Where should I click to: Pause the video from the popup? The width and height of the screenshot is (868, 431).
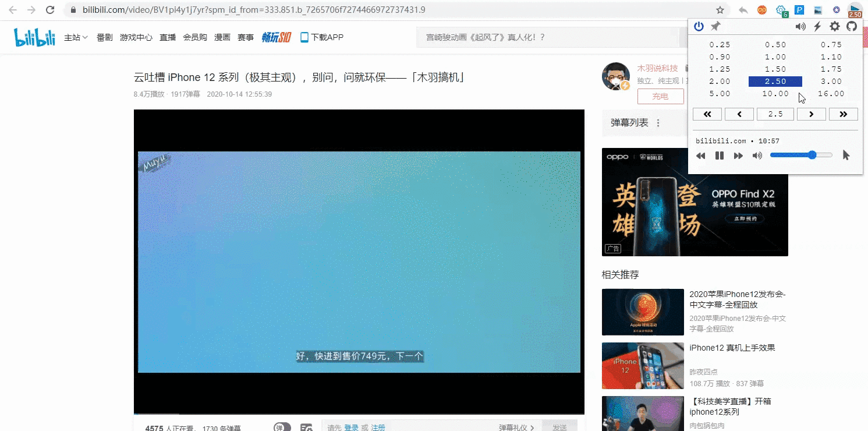pyautogui.click(x=720, y=156)
